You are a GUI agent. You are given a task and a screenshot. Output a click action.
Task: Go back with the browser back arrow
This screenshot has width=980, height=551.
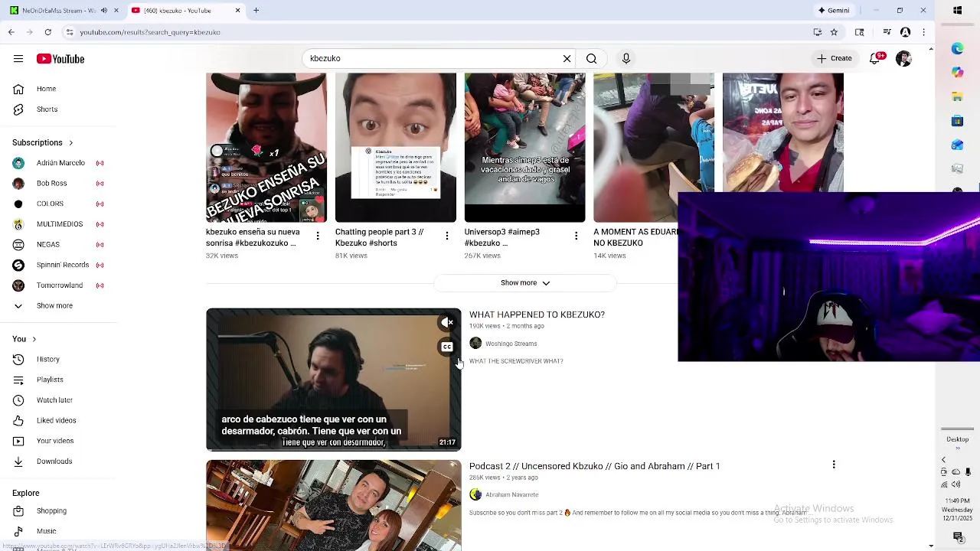tap(11, 32)
